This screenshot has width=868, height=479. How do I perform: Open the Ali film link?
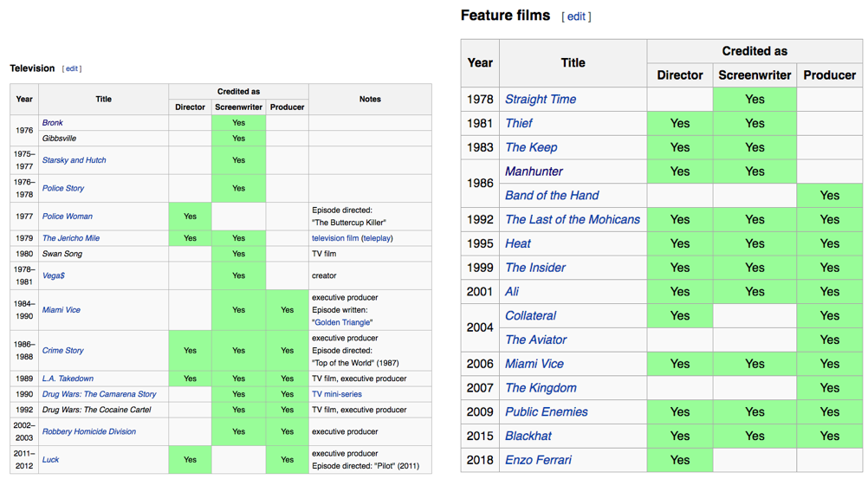click(512, 292)
